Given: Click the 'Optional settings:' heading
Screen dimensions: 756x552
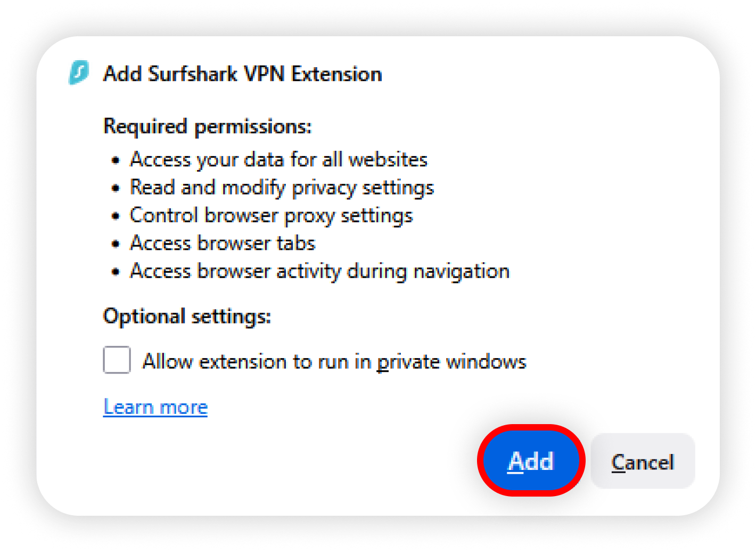Looking at the screenshot, I should click(187, 316).
